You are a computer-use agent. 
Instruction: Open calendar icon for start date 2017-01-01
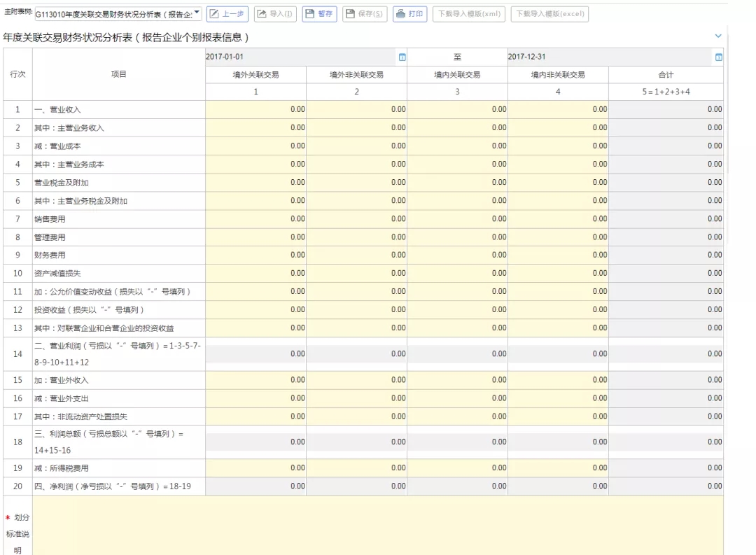tap(402, 57)
